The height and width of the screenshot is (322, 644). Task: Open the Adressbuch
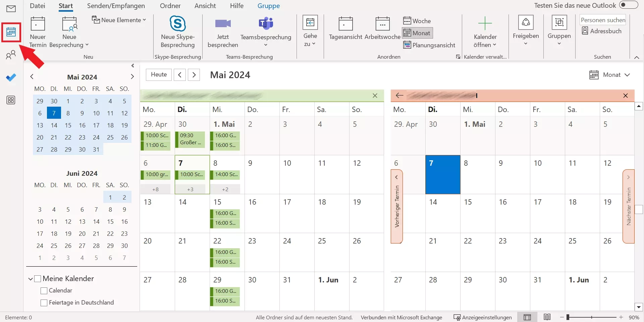602,31
